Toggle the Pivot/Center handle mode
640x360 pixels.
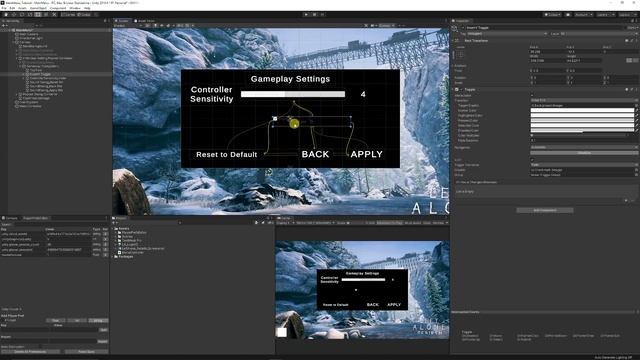pos(68,14)
